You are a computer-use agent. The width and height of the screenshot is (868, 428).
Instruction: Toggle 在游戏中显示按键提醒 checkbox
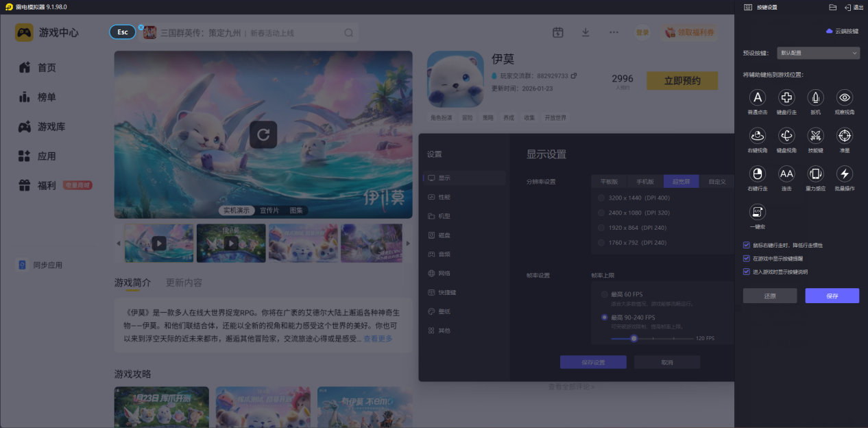coord(747,259)
